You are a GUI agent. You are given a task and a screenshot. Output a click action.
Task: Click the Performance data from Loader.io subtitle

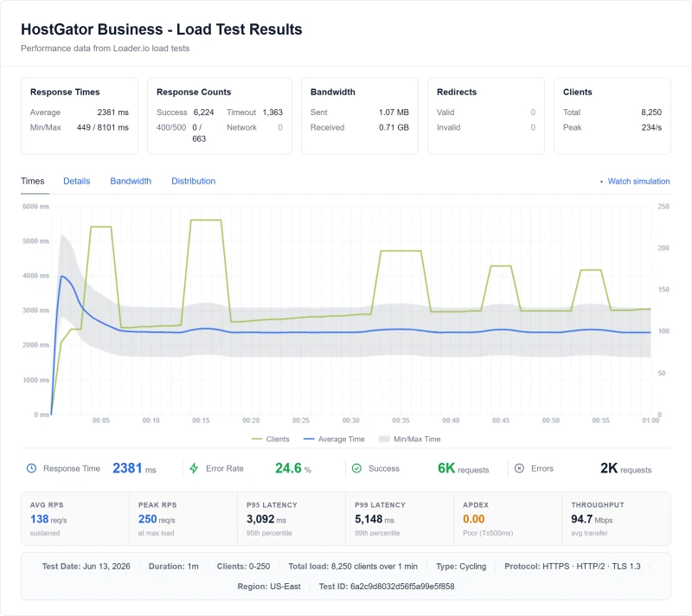[105, 48]
